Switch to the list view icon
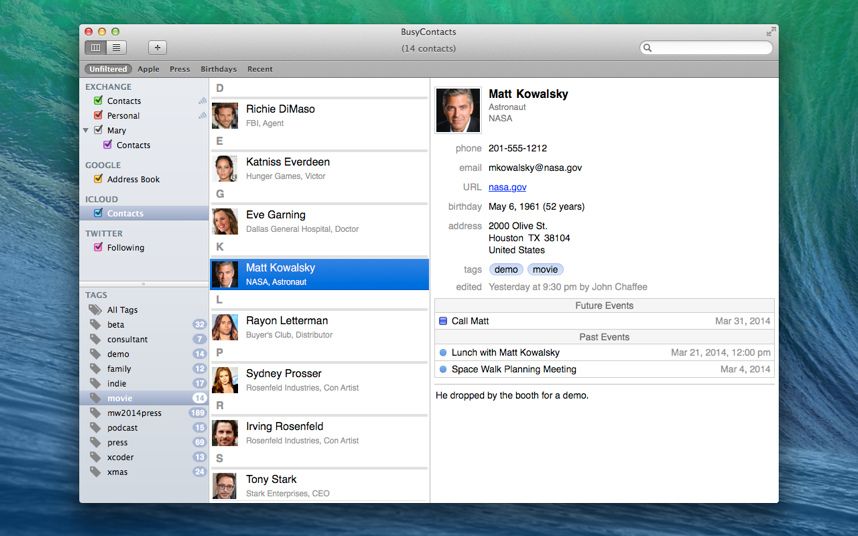 (116, 47)
